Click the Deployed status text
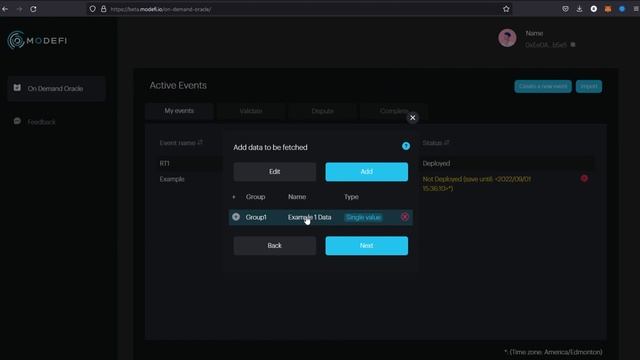Image resolution: width=640 pixels, height=360 pixels. tap(436, 163)
